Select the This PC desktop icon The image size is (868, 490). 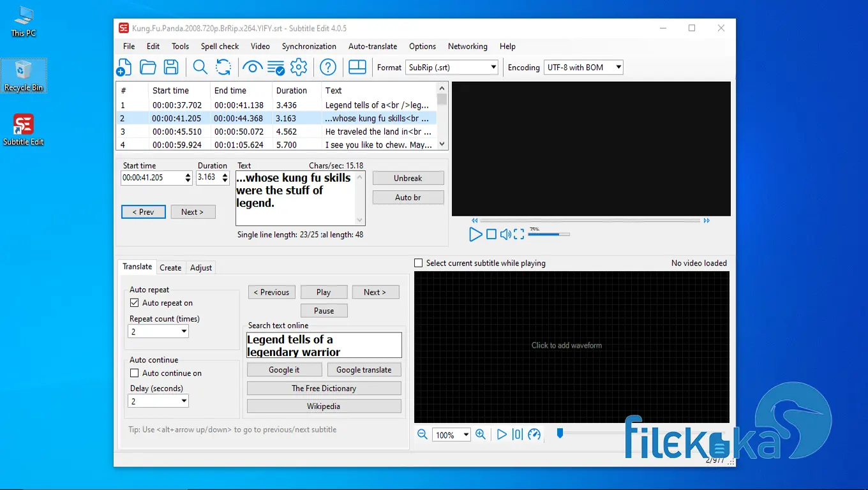tap(24, 21)
